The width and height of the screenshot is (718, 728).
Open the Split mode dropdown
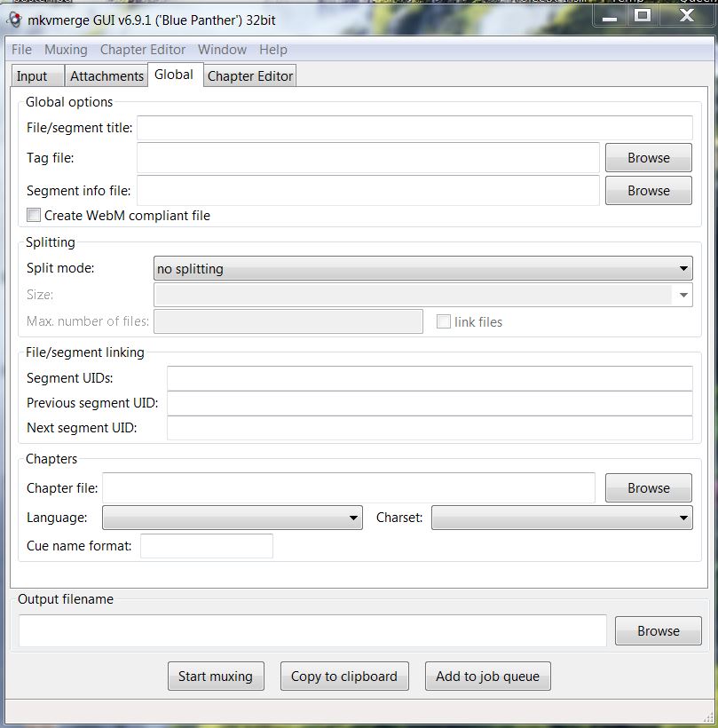click(422, 268)
